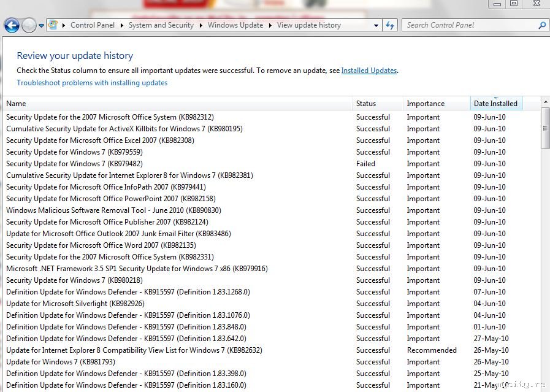Open address bar history dropdown arrow
Viewport: 550px width, 392px height.
pos(376,25)
